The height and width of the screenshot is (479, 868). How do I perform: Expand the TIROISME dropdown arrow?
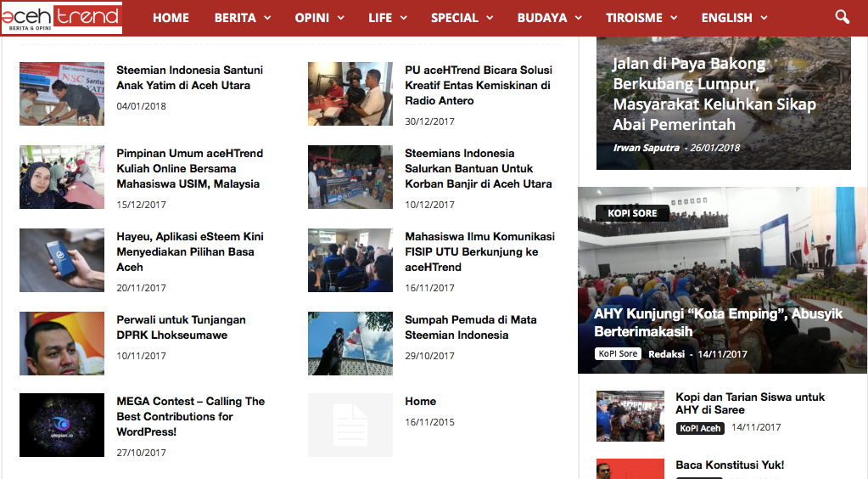tap(673, 18)
